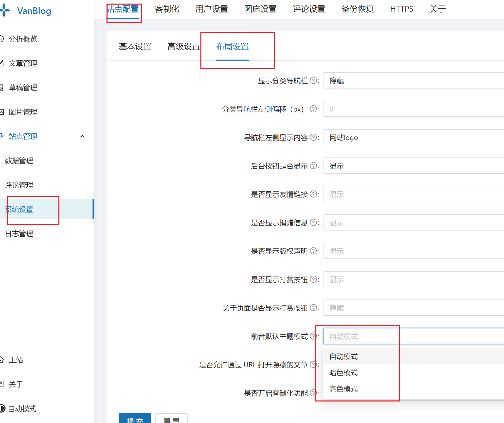Open the 分析概览 sidebar item
The width and height of the screenshot is (504, 423).
[23, 39]
